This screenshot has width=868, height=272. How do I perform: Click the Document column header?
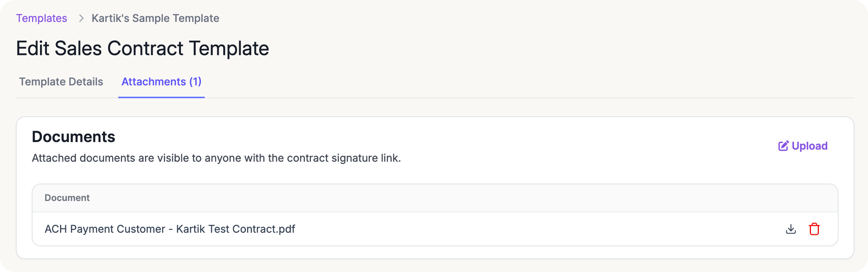coord(67,198)
